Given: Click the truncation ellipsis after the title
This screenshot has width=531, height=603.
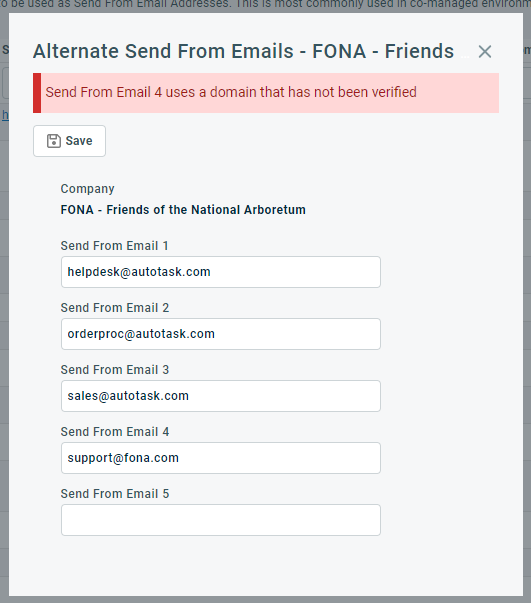Looking at the screenshot, I should point(465,57).
